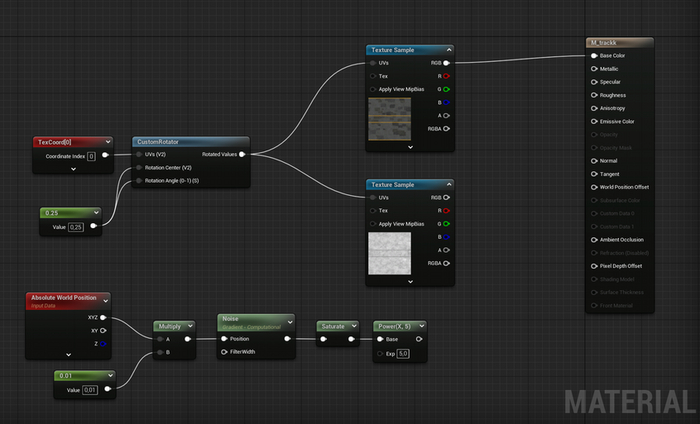This screenshot has height=424, width=700.
Task: Click the lower Texture Sample preview thumbnail
Action: (x=389, y=253)
